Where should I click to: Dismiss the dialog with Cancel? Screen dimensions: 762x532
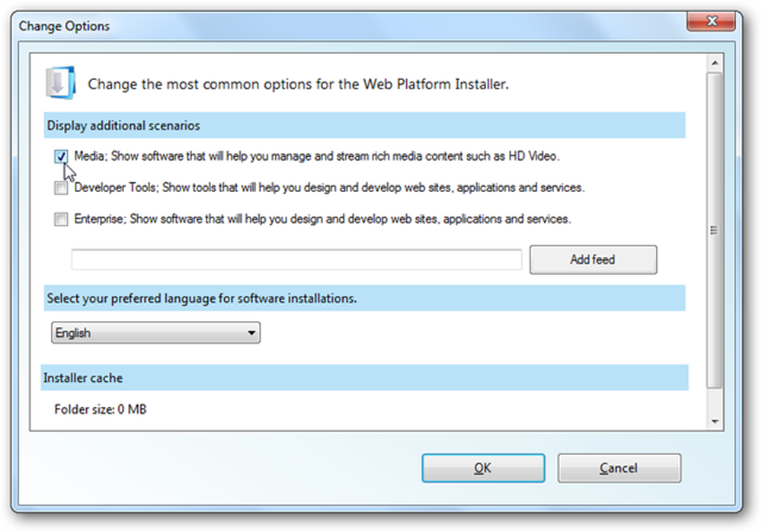point(619,468)
